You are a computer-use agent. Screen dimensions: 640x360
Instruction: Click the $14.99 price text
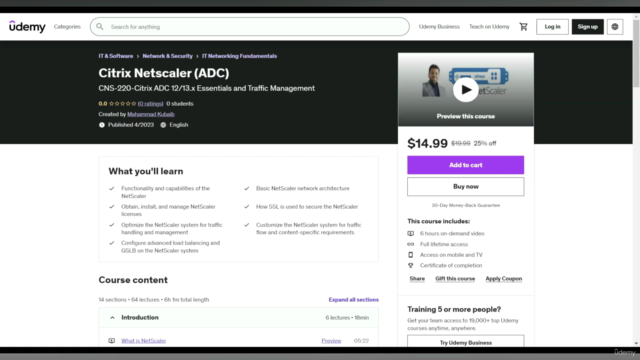[427, 143]
